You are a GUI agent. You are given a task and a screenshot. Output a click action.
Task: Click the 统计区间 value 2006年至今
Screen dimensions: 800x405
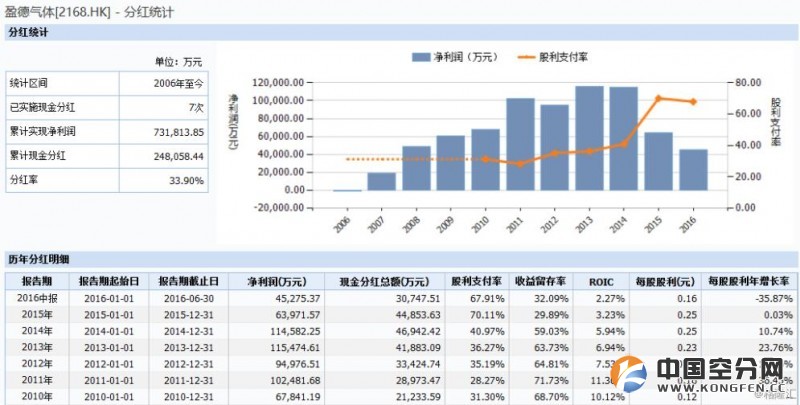[x=178, y=84]
